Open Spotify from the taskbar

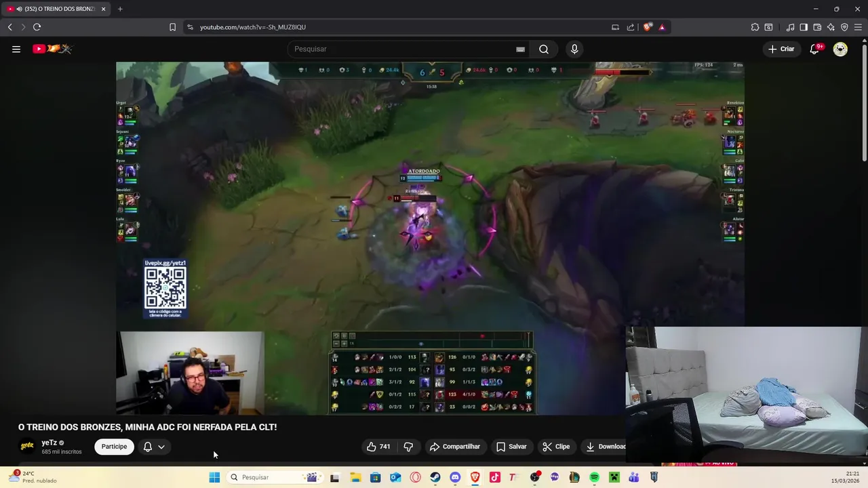(x=594, y=477)
